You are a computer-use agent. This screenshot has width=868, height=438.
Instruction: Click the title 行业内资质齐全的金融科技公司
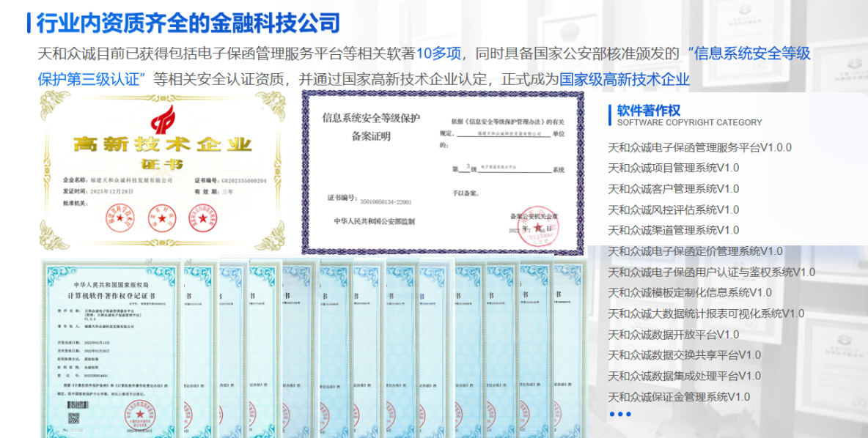click(188, 23)
